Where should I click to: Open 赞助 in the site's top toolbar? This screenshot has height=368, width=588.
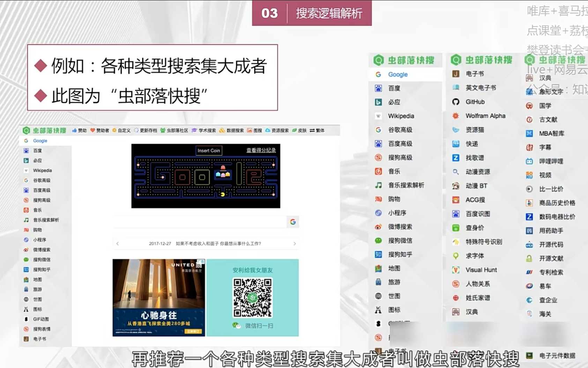pyautogui.click(x=79, y=130)
